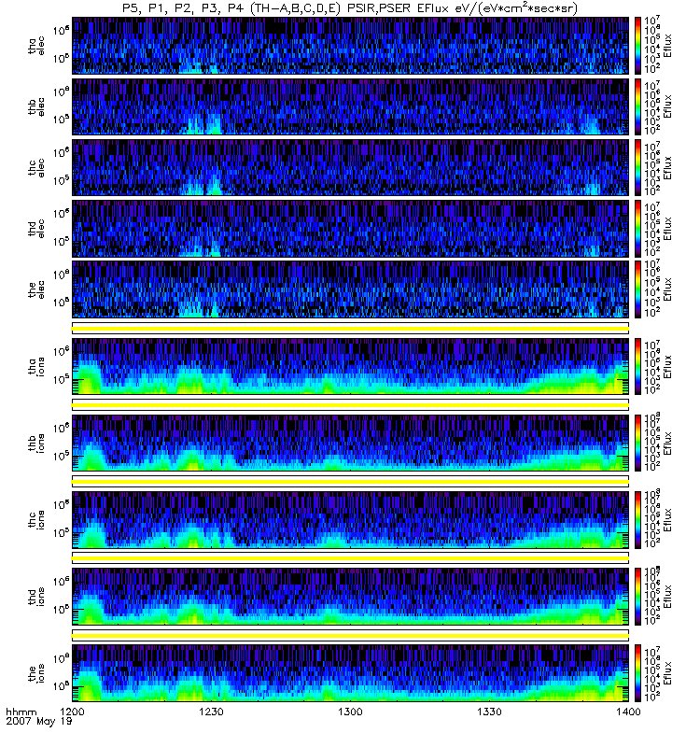Screen dimensions: 700x747
Task: Click the thc elec spectrogram plot area
Action: (351, 168)
